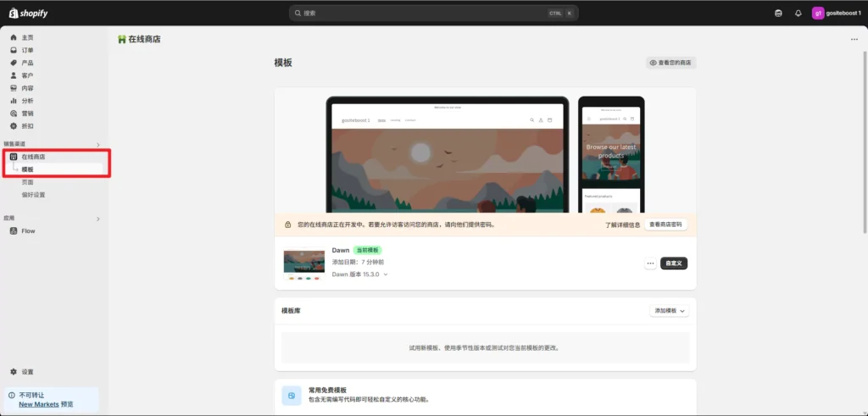Viewport: 868px width, 416px height.
Task: Click the Shopify logo in top bar
Action: click(x=28, y=13)
